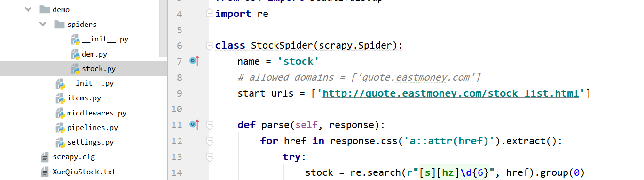The height and width of the screenshot is (180, 644).
Task: Click the Python icon beside pipelines.py
Action: 60,128
